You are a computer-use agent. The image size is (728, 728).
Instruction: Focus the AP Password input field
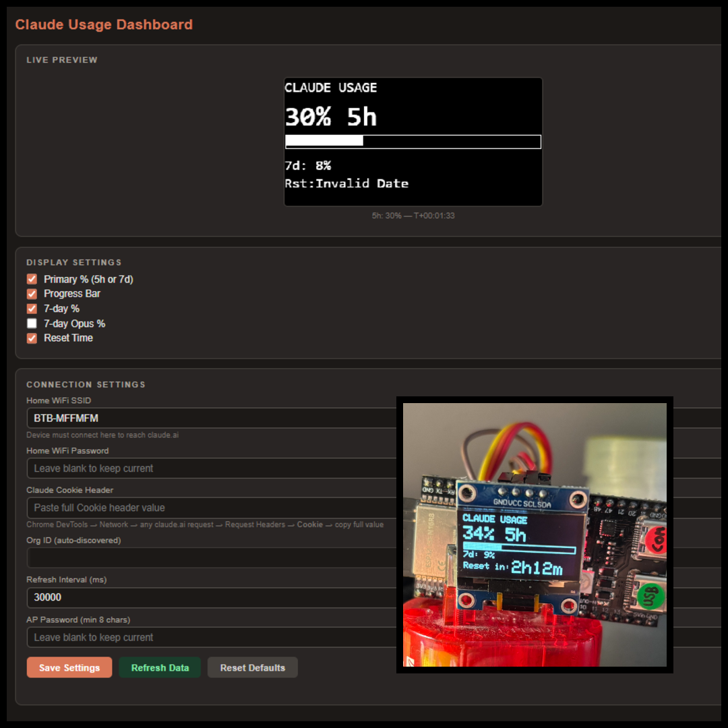212,637
